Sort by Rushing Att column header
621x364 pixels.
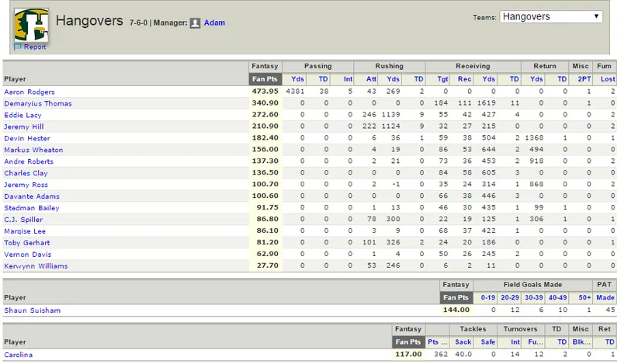click(x=371, y=79)
